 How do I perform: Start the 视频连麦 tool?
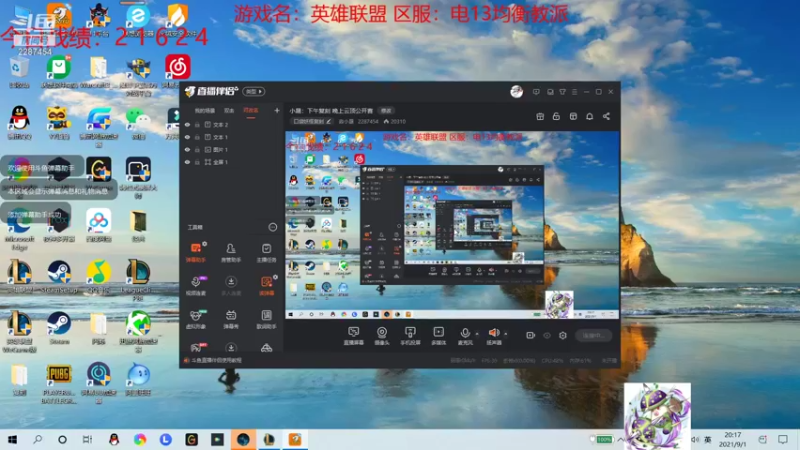coord(195,286)
